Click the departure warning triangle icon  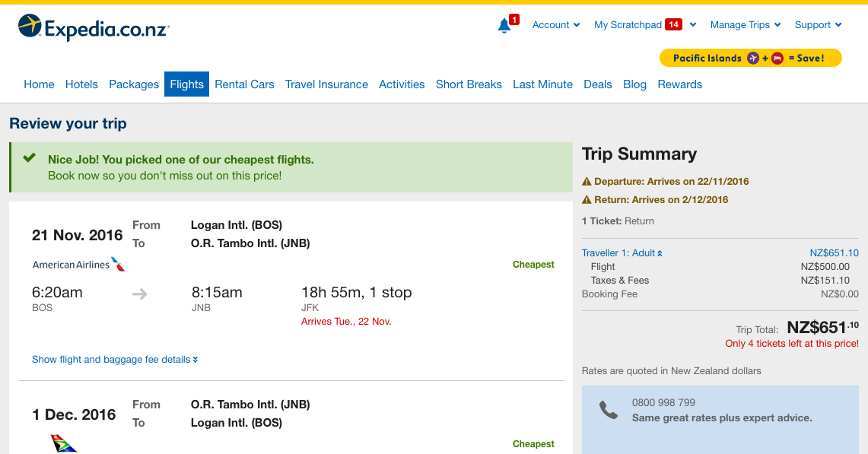587,182
